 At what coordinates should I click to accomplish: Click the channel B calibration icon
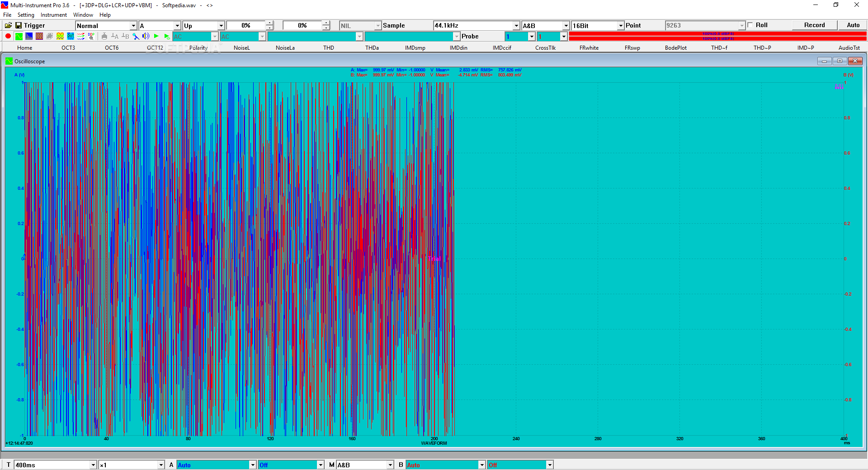[125, 36]
